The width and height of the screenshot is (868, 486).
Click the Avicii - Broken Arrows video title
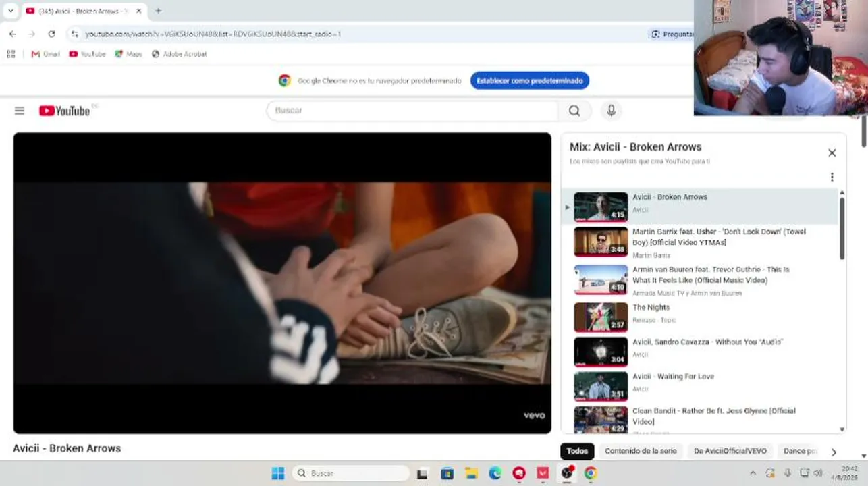click(x=67, y=448)
